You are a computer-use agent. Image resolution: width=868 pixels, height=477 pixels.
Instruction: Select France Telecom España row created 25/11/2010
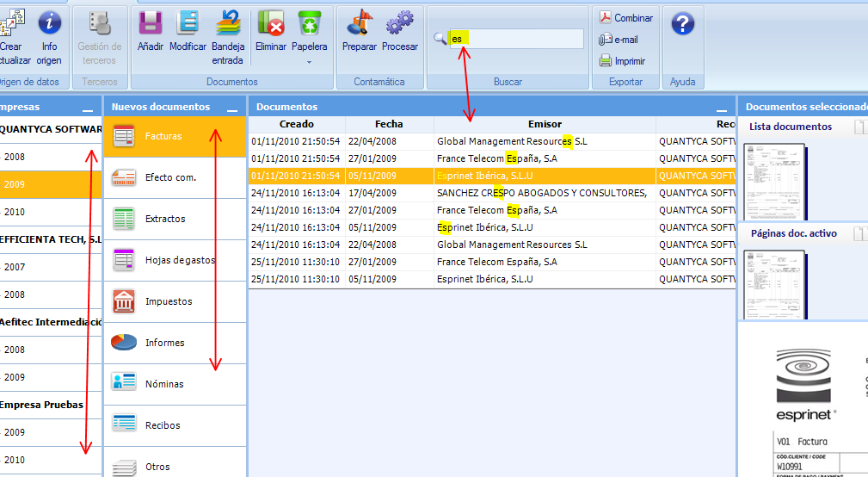pyautogui.click(x=492, y=262)
